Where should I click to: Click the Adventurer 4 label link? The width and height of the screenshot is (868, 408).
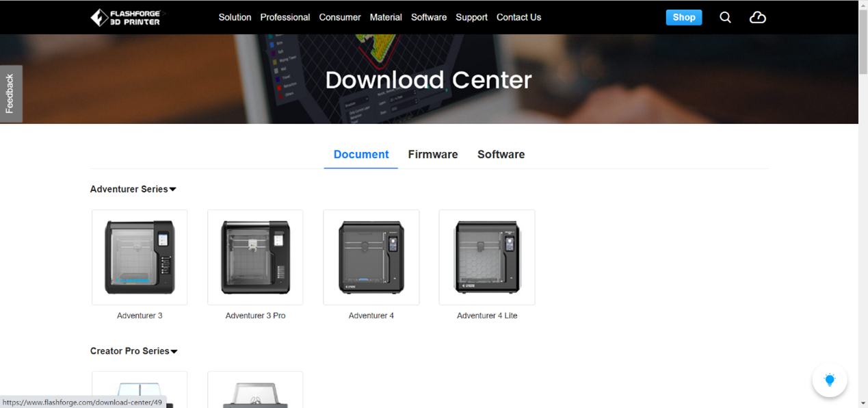(x=371, y=316)
